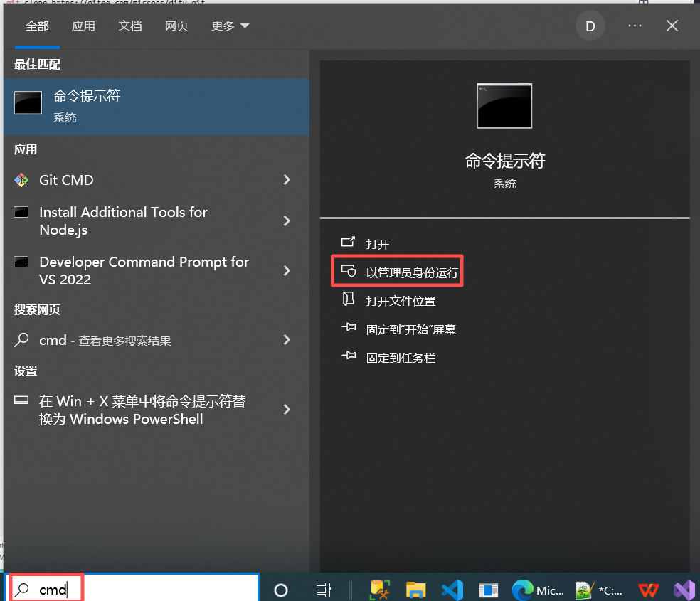The height and width of the screenshot is (601, 700).
Task: Open Microsoft Edge from the taskbar
Action: click(x=538, y=590)
